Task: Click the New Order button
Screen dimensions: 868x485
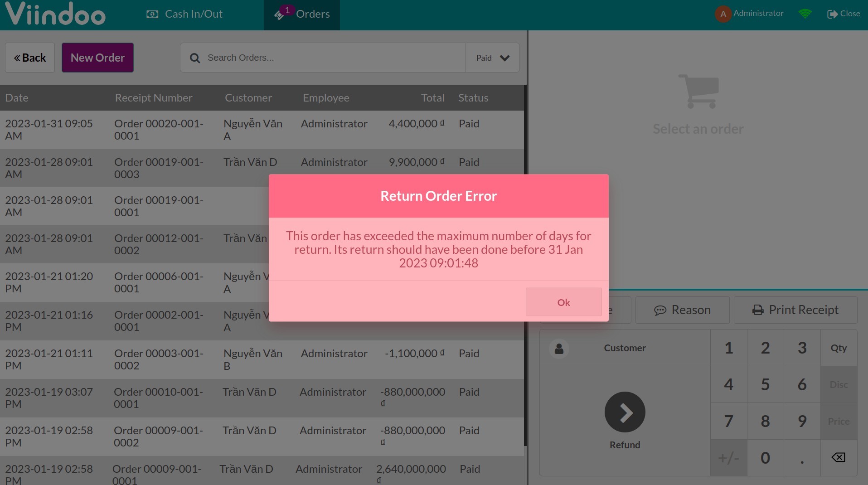Action: pos(97,58)
